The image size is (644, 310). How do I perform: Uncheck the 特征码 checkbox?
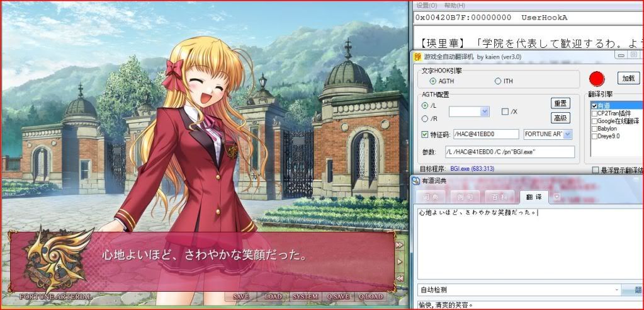tap(425, 134)
